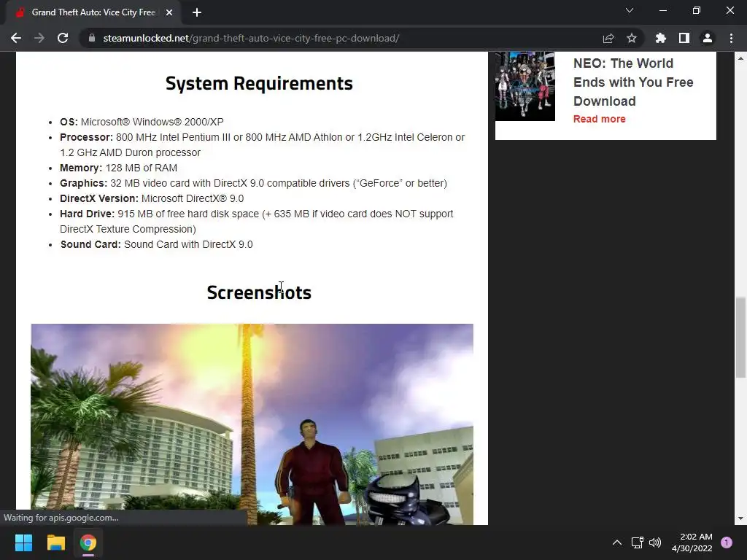Screen dimensions: 747x560
Task: Click the Screenshots heading
Action: pos(259,292)
